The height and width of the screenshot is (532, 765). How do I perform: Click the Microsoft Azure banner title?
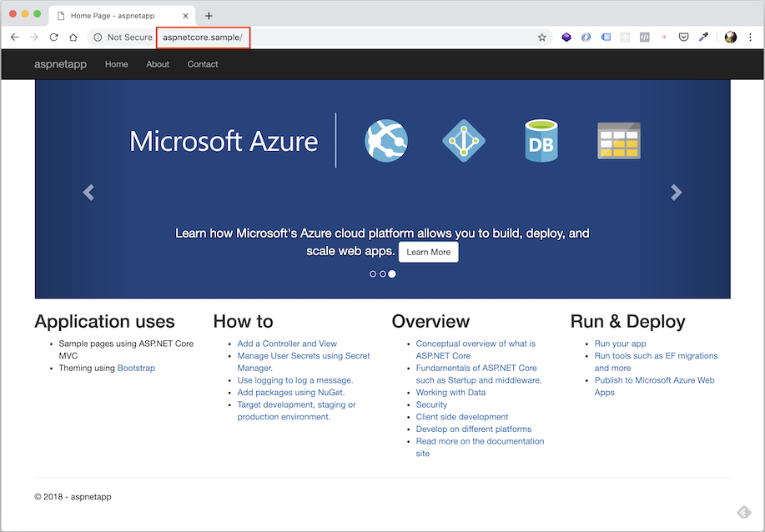coord(224,142)
